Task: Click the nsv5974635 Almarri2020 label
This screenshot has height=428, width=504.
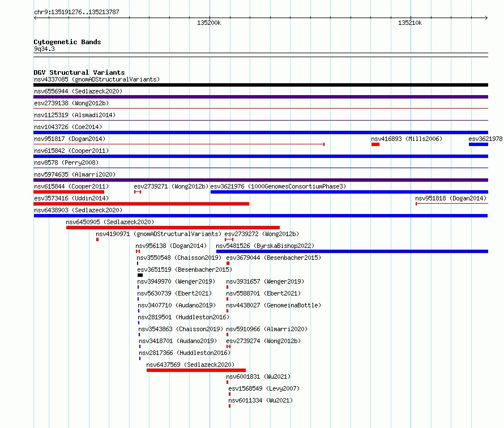Action: 75,174
